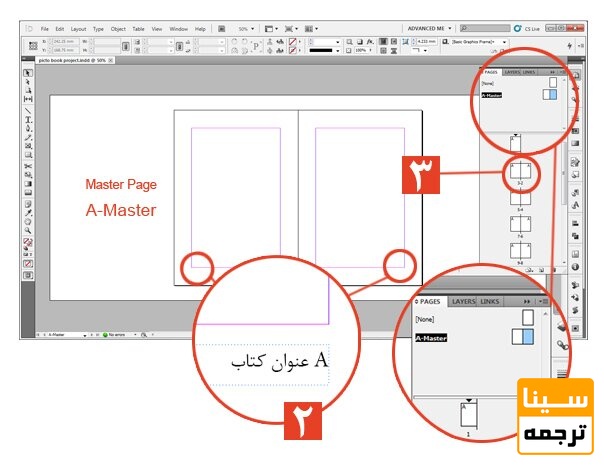Open the application bar Screen Mode dropdown
The width and height of the screenshot is (604, 465).
[291, 29]
